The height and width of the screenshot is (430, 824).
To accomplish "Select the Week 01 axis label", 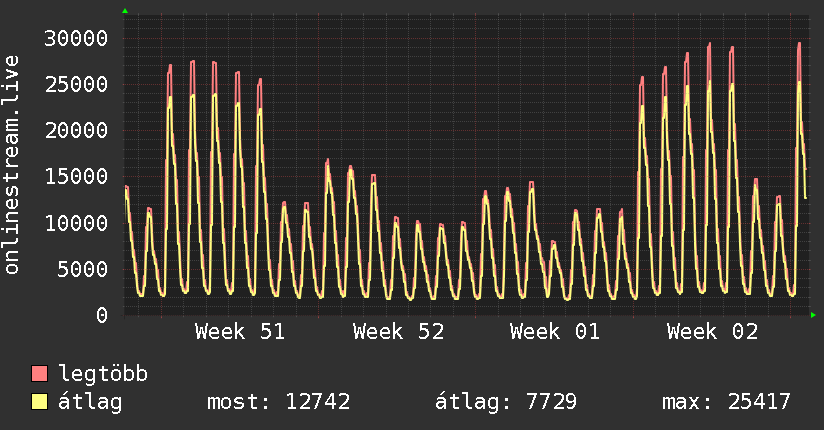I will pos(555,332).
